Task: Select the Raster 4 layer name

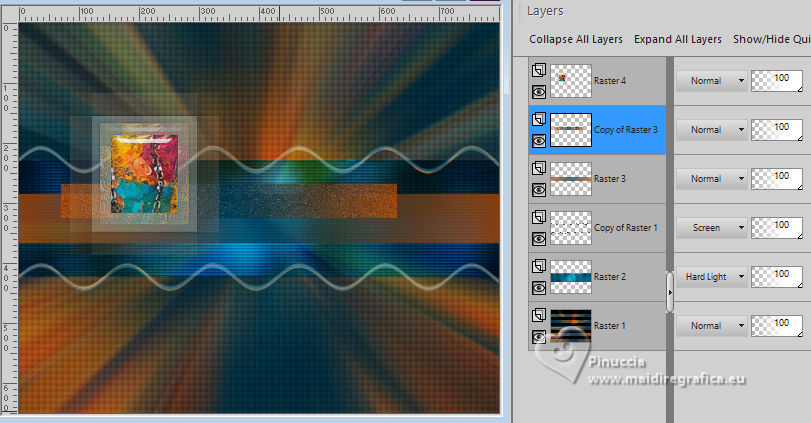Action: [610, 81]
